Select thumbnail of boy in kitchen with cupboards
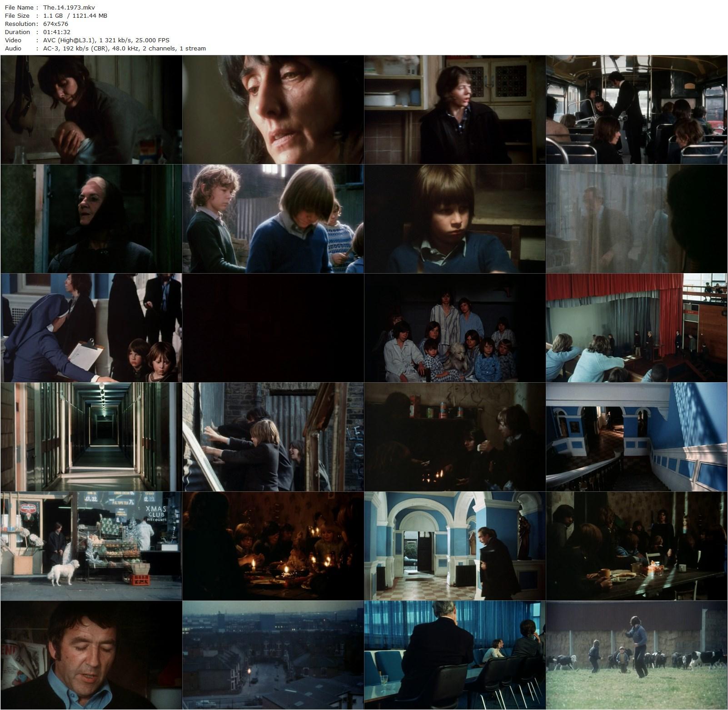728x710 pixels. click(x=454, y=110)
